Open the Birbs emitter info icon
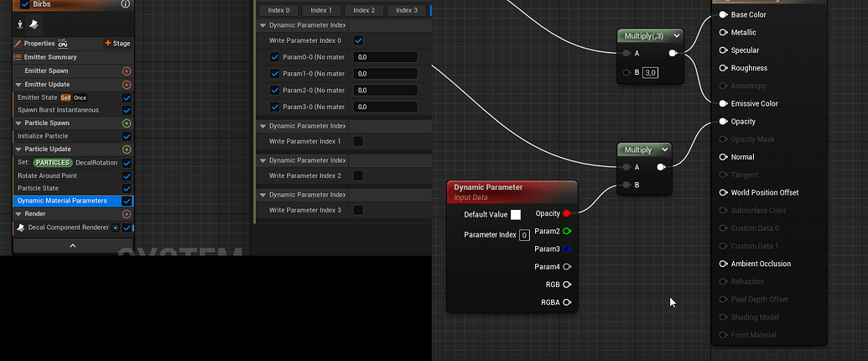868x361 pixels. pyautogui.click(x=126, y=4)
